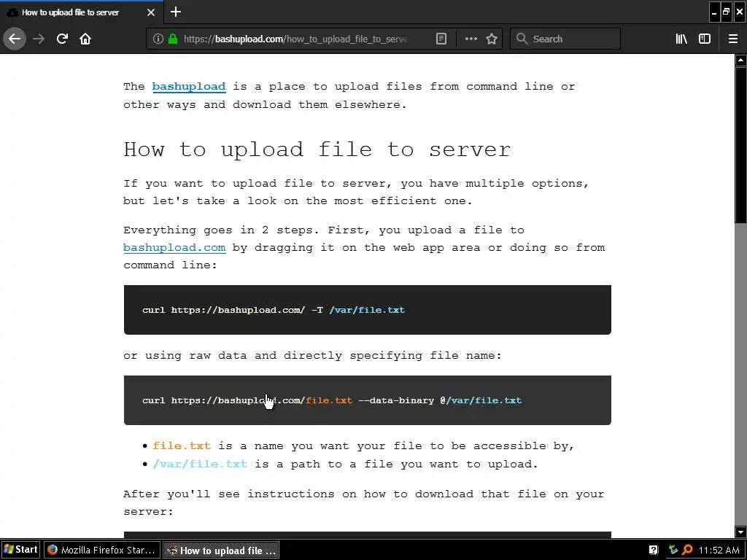Open the Firefox home page
747x560 pixels.
click(85, 39)
